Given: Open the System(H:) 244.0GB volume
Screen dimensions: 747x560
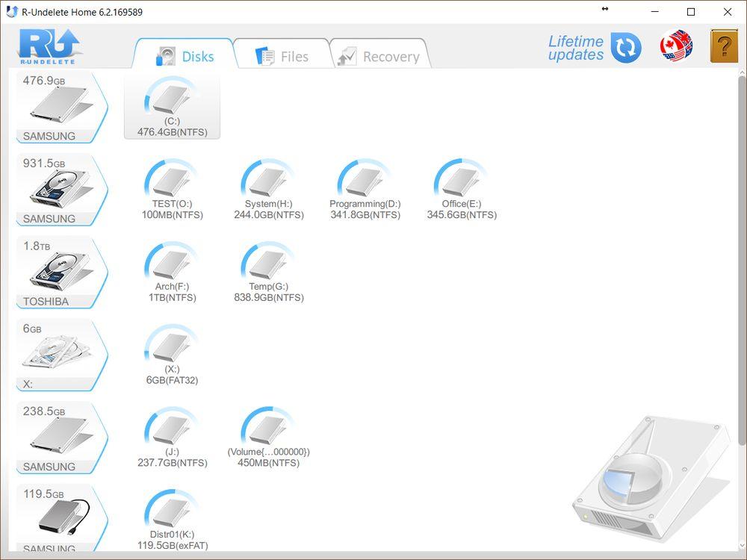Looking at the screenshot, I should coord(269,190).
